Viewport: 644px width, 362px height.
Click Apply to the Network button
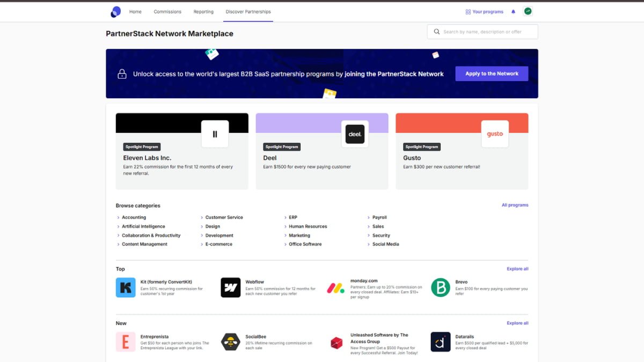pos(492,73)
